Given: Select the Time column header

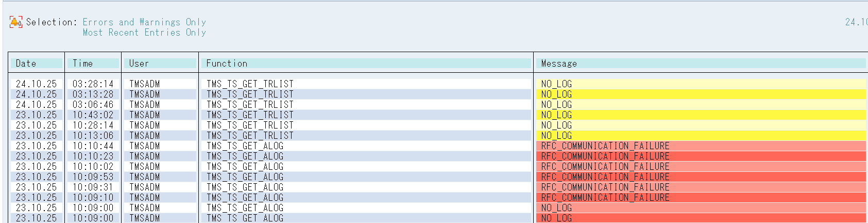Looking at the screenshot, I should click(93, 63).
